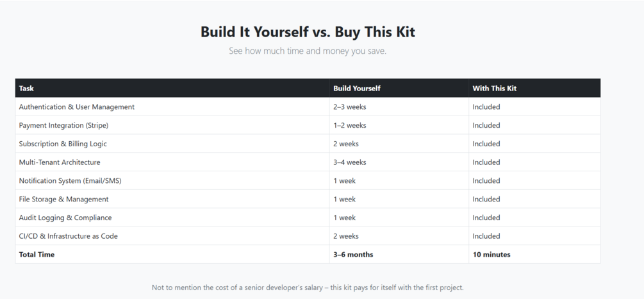644x299 pixels.
Task: Click the 'Build It Yourself vs. Buy This Kit' heading
Action: coord(308,32)
